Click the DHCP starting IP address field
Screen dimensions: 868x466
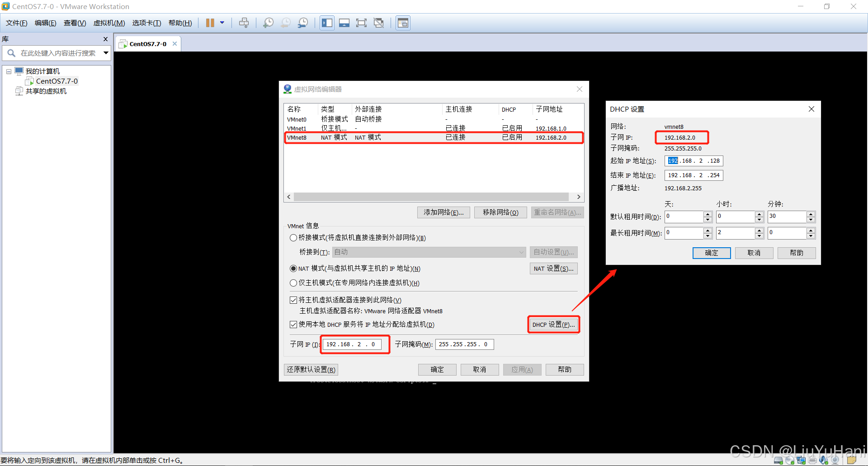coord(694,161)
